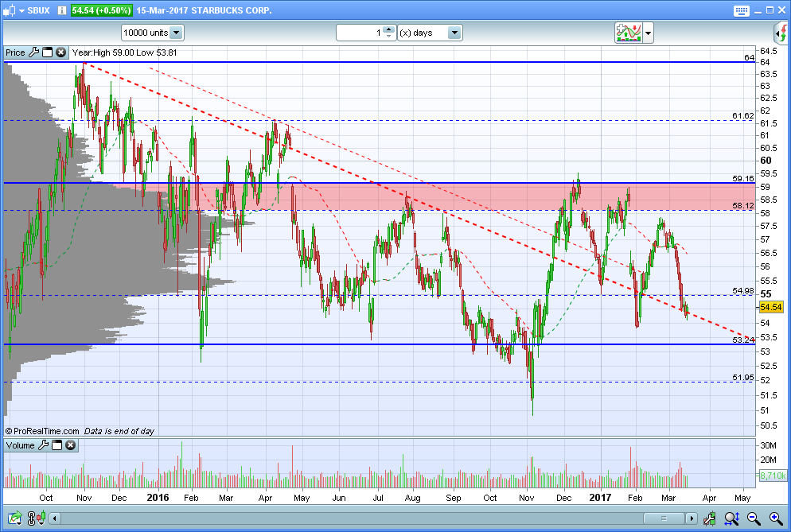This screenshot has width=791, height=532.
Task: Click the SBUX info icon
Action: [61, 10]
